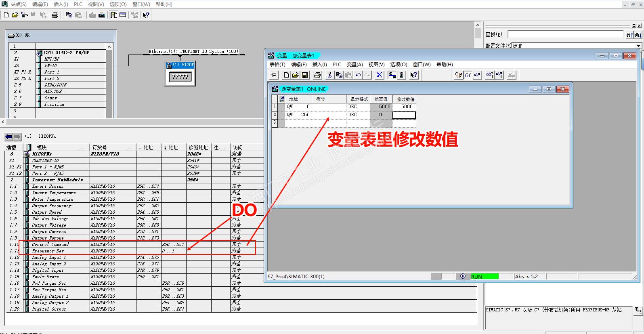Toggle Monitor variable glasses icon
Image resolution: width=644 pixels, height=334 pixels.
468,75
